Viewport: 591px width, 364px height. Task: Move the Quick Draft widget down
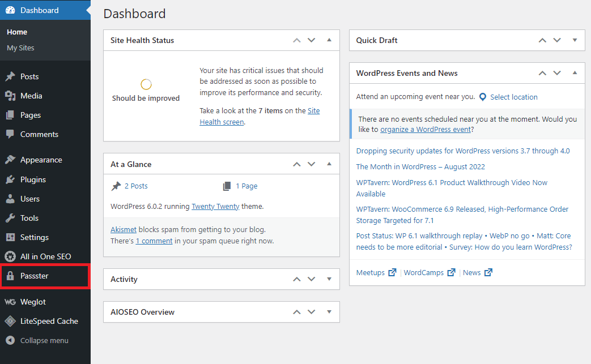(x=557, y=40)
